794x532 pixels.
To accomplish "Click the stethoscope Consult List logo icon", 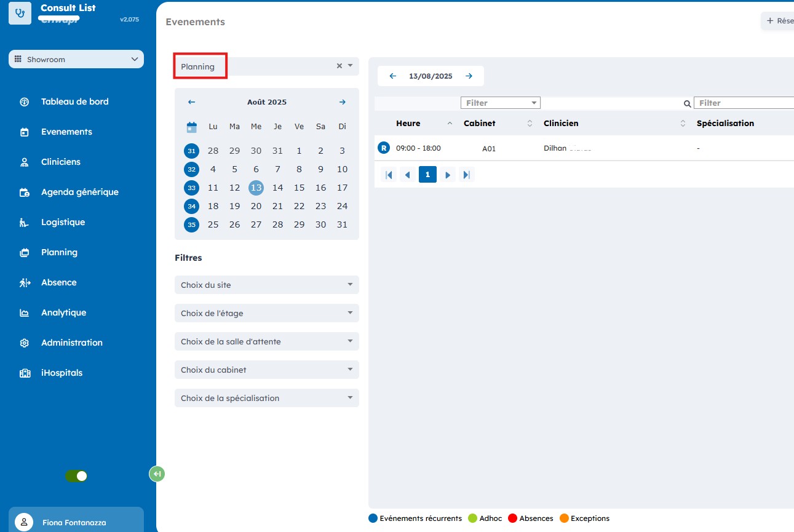I will [20, 13].
